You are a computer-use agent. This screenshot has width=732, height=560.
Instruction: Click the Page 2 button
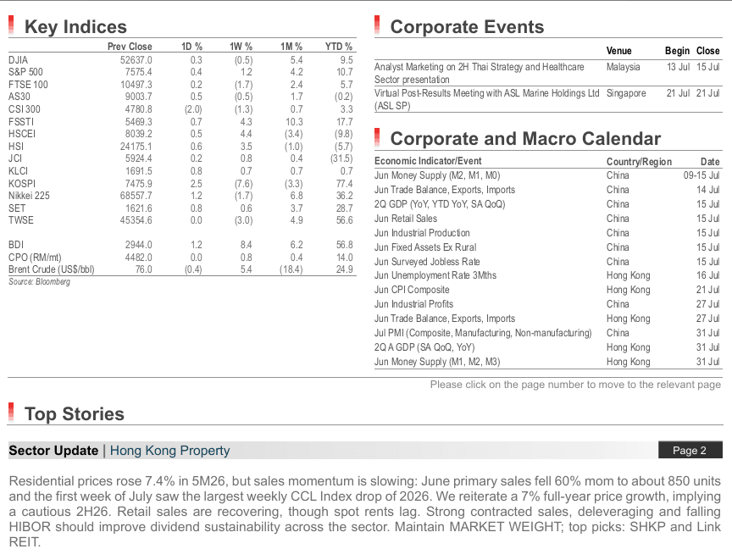coord(690,451)
